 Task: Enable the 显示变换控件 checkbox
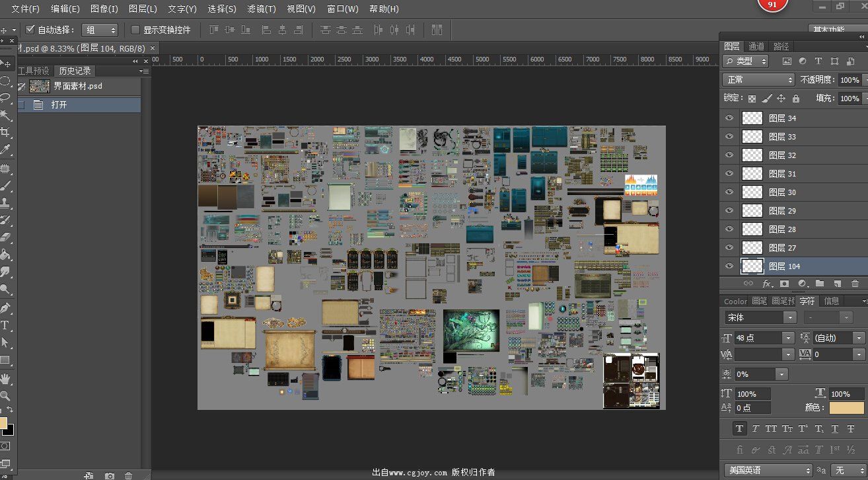click(x=135, y=30)
